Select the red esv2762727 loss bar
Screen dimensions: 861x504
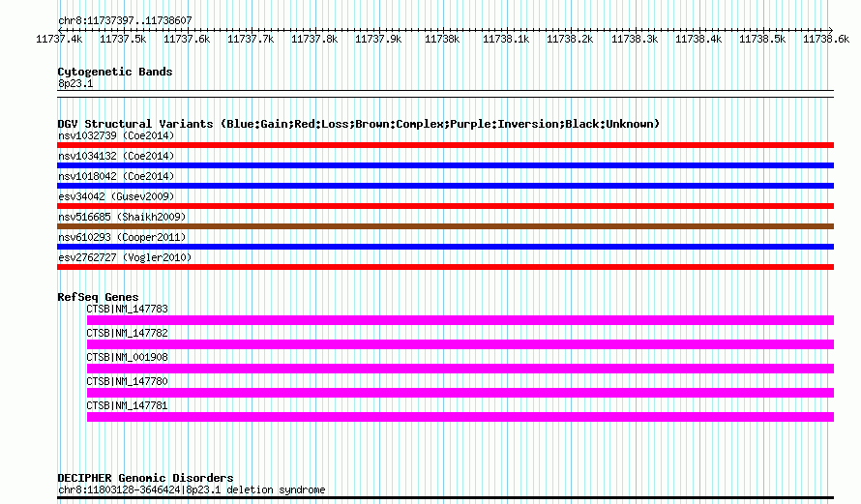[x=445, y=267]
